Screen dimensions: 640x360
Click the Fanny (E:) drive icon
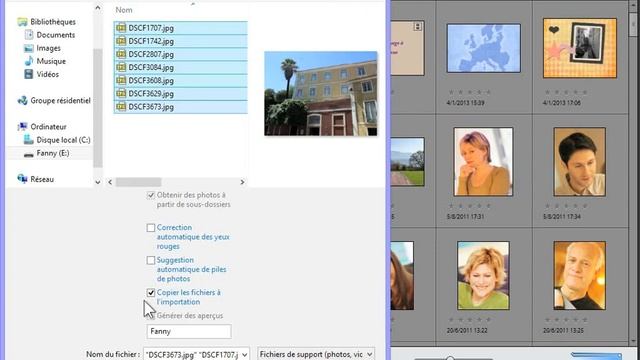[29, 154]
